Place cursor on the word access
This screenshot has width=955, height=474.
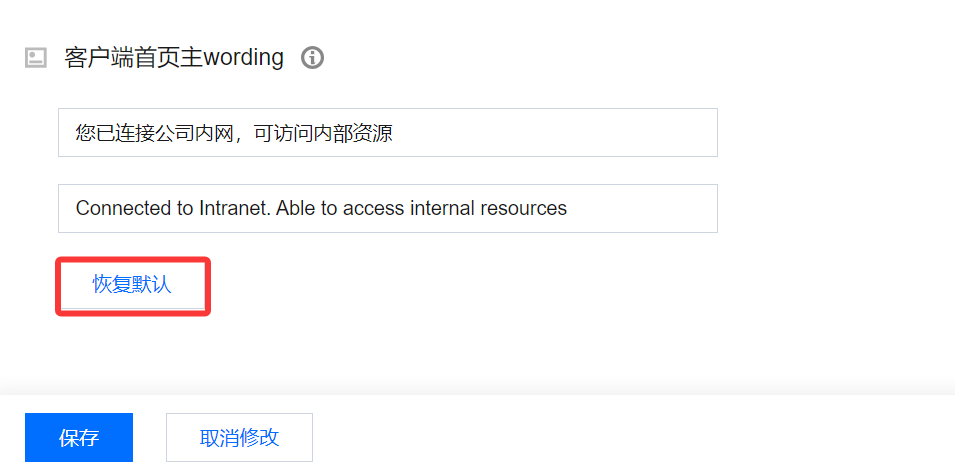373,208
